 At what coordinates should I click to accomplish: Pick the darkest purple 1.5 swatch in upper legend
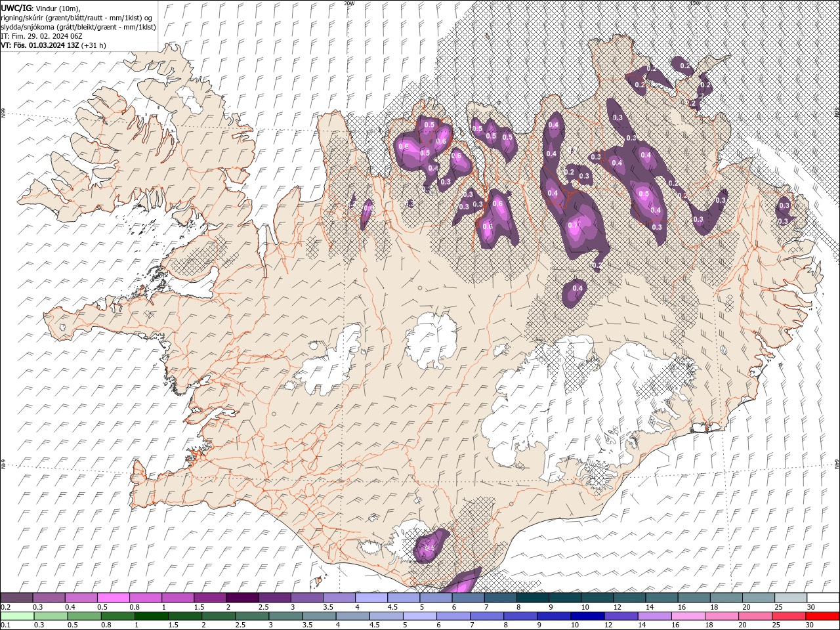point(242,598)
